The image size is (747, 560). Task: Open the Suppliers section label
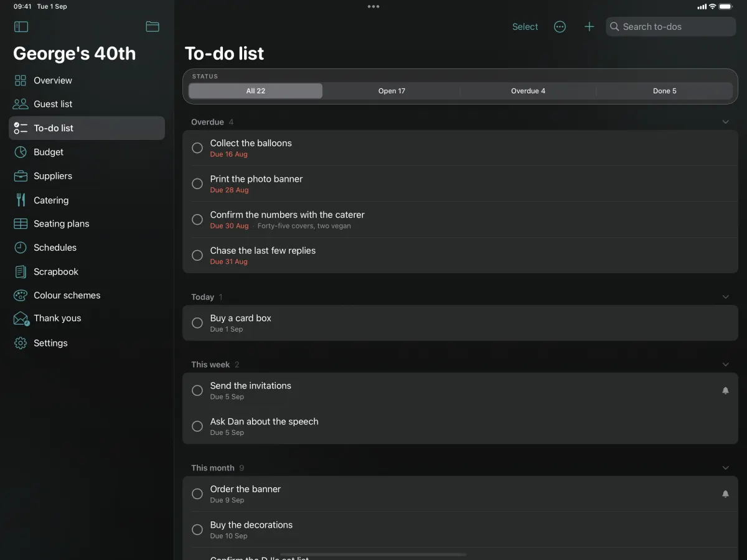pyautogui.click(x=53, y=176)
